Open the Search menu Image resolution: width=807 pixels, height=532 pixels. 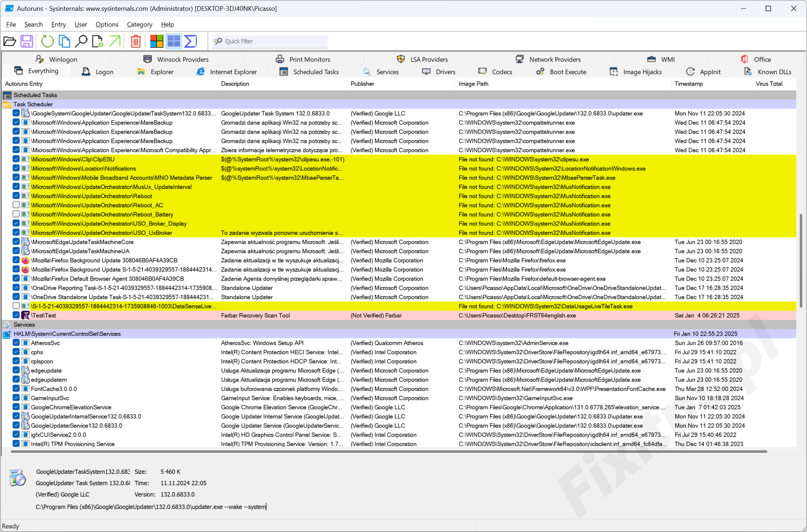point(33,24)
